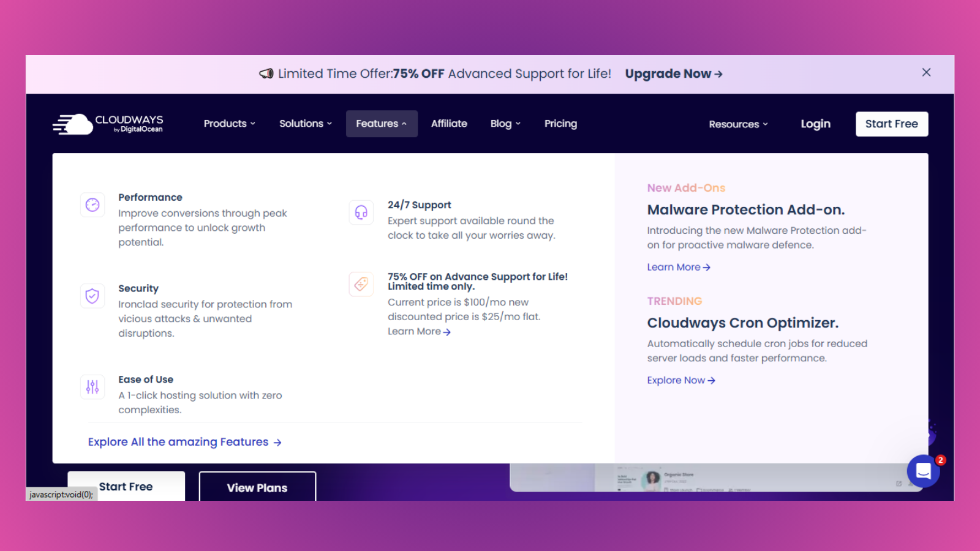Click the discount tag icon
The height and width of the screenshot is (551, 980).
pos(361,284)
